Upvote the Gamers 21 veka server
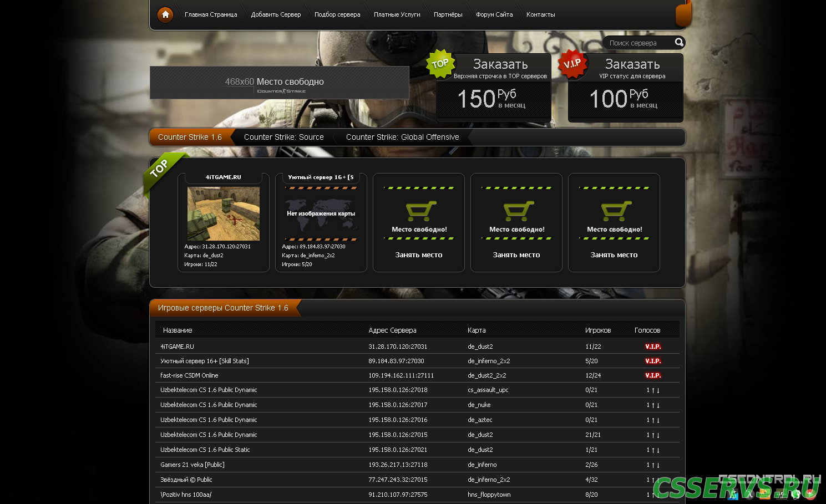This screenshot has height=504, width=826. (x=653, y=465)
